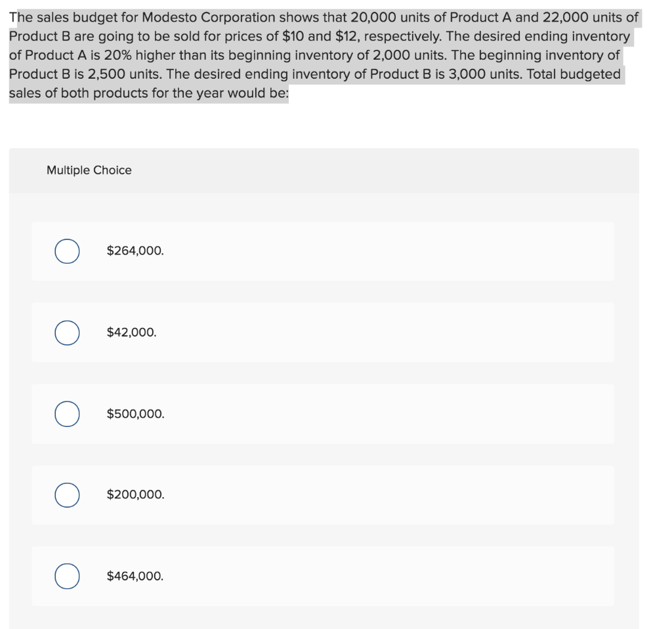Click the Multiple Choice header label

click(x=89, y=170)
